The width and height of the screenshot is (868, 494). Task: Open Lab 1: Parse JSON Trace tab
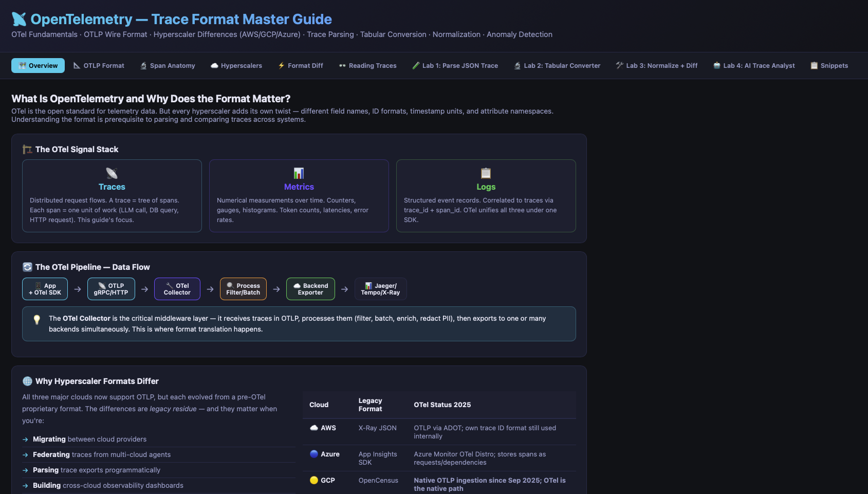tap(455, 66)
